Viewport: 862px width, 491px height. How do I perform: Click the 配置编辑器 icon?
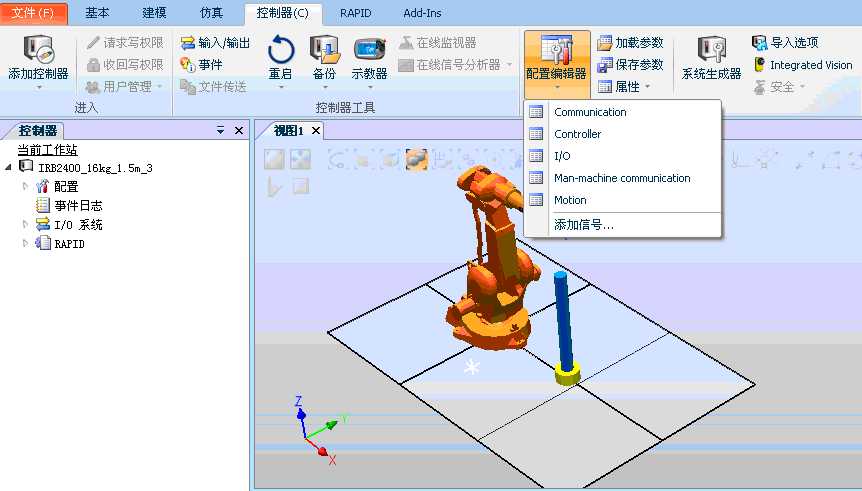pyautogui.click(x=556, y=49)
